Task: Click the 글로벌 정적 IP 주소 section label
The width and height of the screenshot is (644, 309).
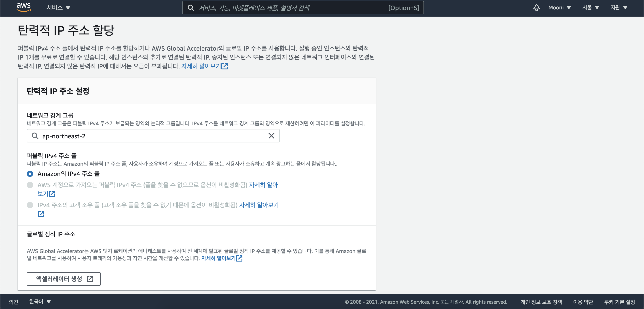Action: (x=51, y=234)
